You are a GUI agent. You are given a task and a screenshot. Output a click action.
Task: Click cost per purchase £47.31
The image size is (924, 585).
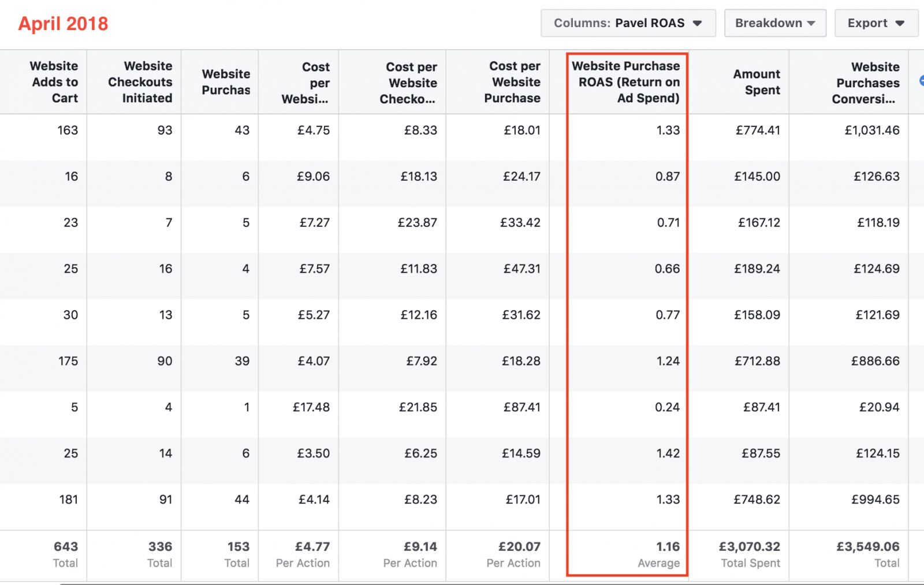click(522, 269)
